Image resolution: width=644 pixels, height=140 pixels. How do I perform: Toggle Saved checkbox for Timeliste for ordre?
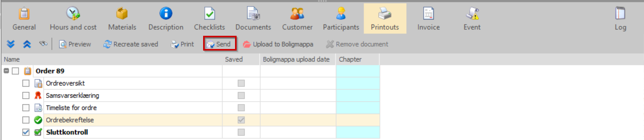click(x=241, y=108)
